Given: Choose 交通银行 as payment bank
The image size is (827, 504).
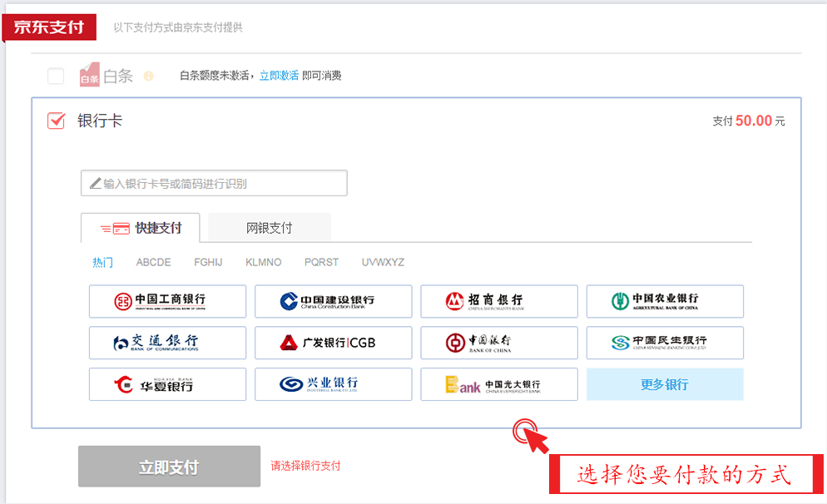Looking at the screenshot, I should click(x=168, y=343).
